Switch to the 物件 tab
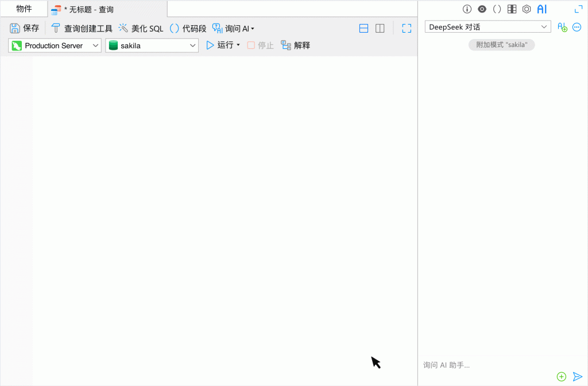The width and height of the screenshot is (588, 386). pyautogui.click(x=24, y=9)
